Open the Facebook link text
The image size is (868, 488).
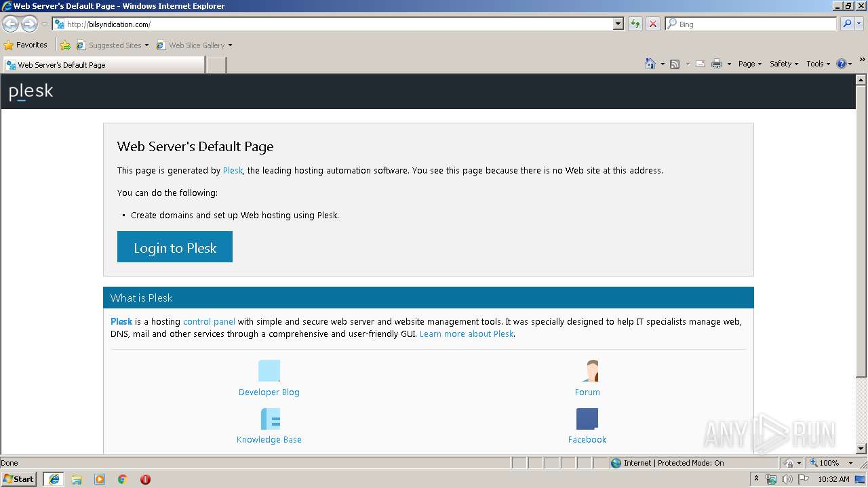587,440
